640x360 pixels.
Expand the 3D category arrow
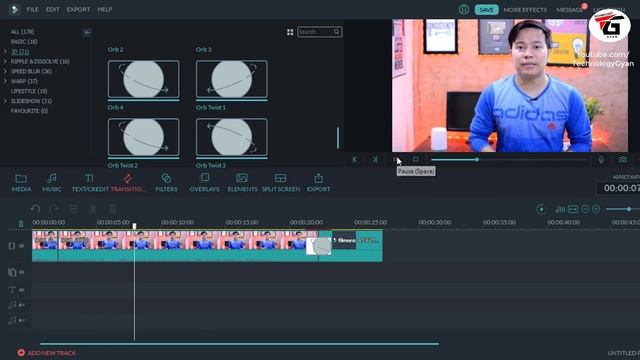coord(5,51)
